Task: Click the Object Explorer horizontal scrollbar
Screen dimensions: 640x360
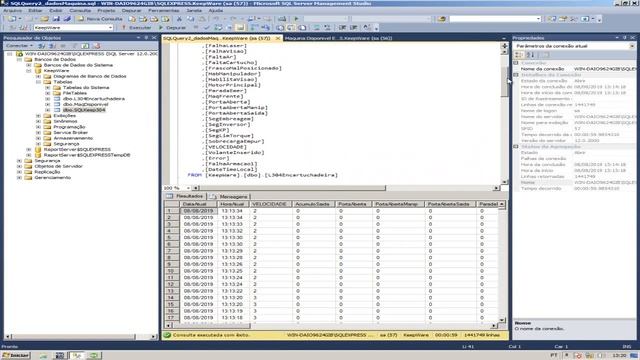Action: 81,337
